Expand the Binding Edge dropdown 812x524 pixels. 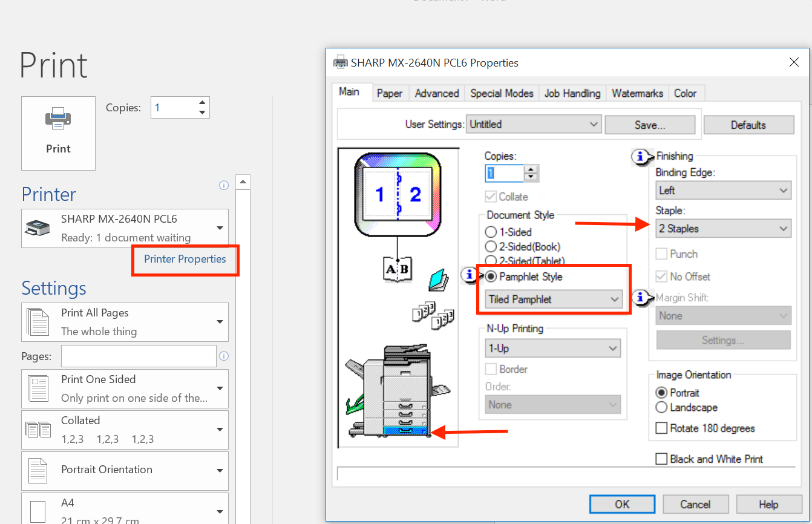click(722, 191)
